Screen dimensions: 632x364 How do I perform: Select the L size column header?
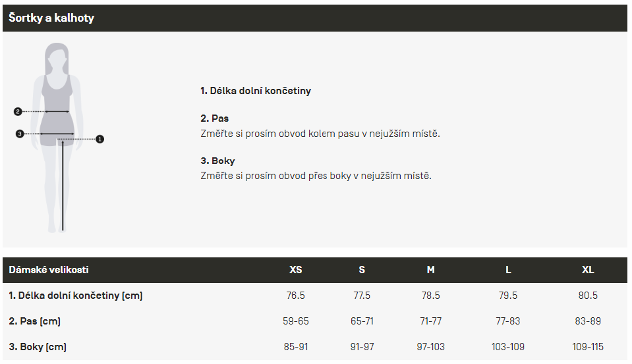[x=508, y=270]
